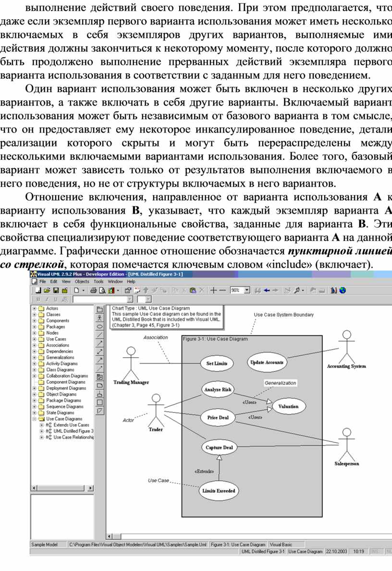The image size is (392, 571).
Task: Select the Update Accounts use case
Action: pyautogui.click(x=267, y=362)
